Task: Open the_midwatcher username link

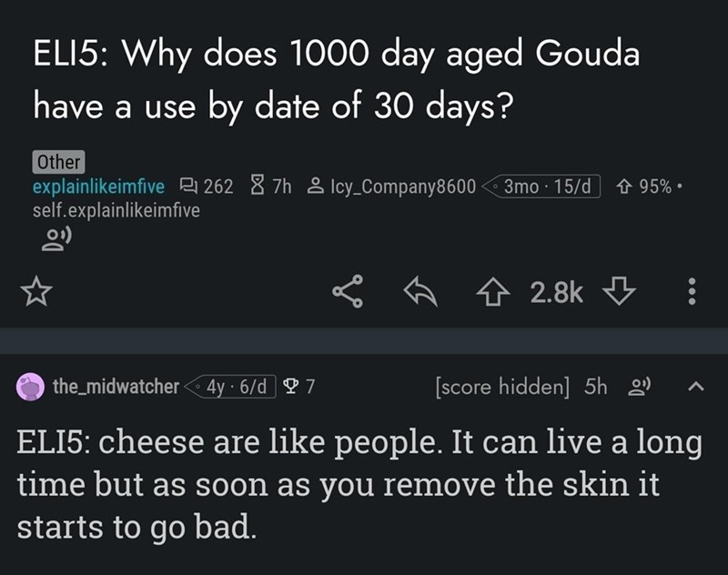Action: (x=115, y=387)
